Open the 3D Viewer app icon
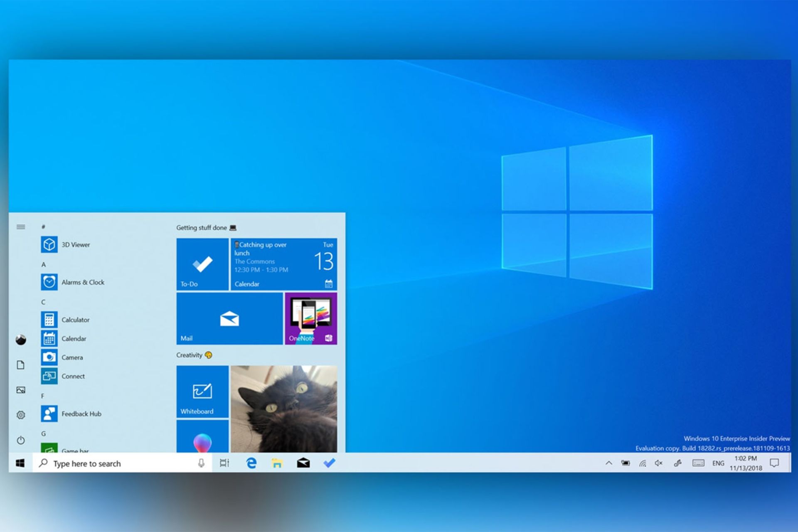This screenshot has width=798, height=532. (49, 244)
